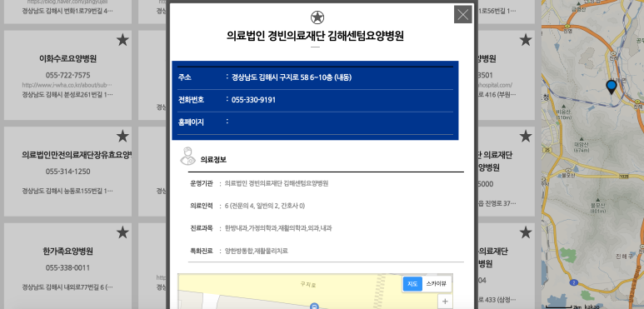The image size is (644, 309).
Task: Favorite 이화수로요양병원 with its star
Action: pyautogui.click(x=122, y=40)
